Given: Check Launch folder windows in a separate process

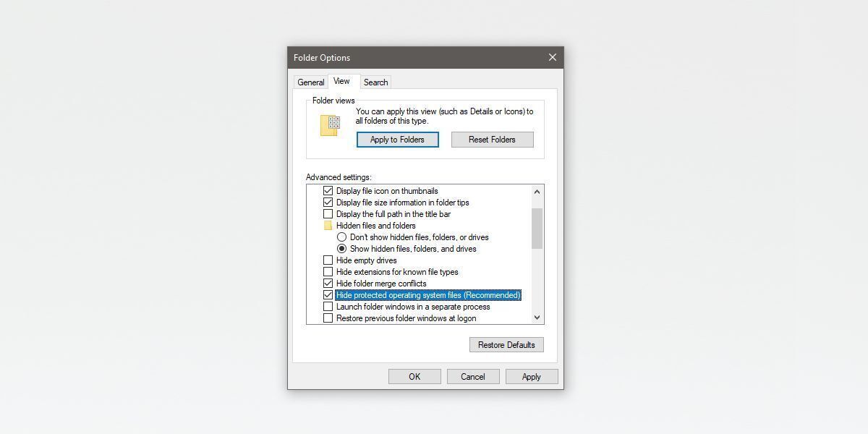Looking at the screenshot, I should click(328, 307).
